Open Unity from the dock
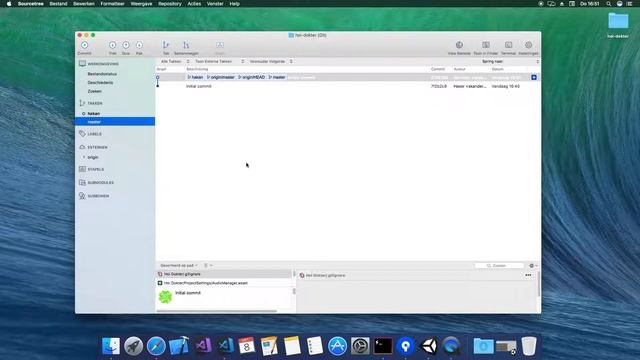The image size is (640, 360). pyautogui.click(x=429, y=346)
